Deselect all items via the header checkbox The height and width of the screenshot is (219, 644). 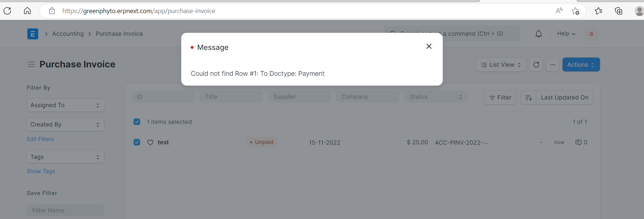point(137,122)
